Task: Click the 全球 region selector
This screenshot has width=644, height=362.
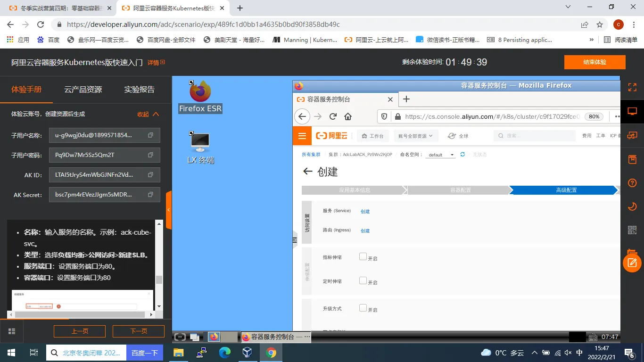Action: click(458, 136)
